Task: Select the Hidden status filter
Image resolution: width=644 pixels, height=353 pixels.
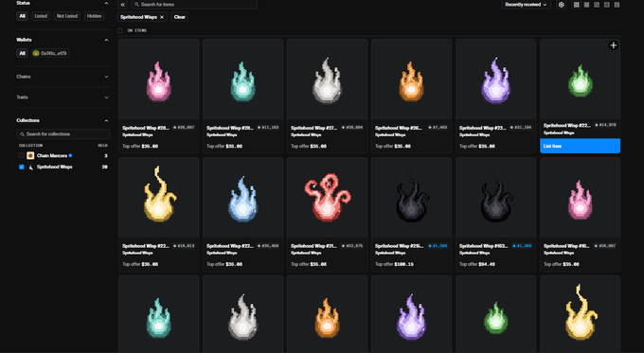Action: pyautogui.click(x=94, y=16)
